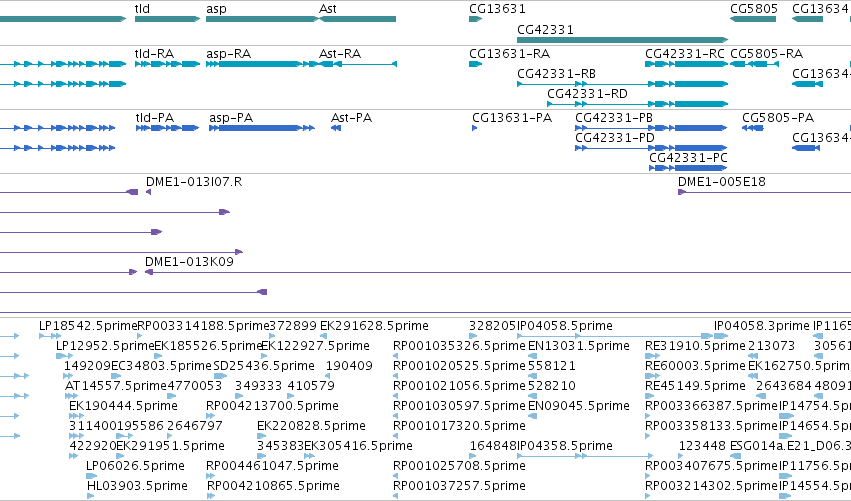Click the CG5805-PA protein label

point(778,118)
